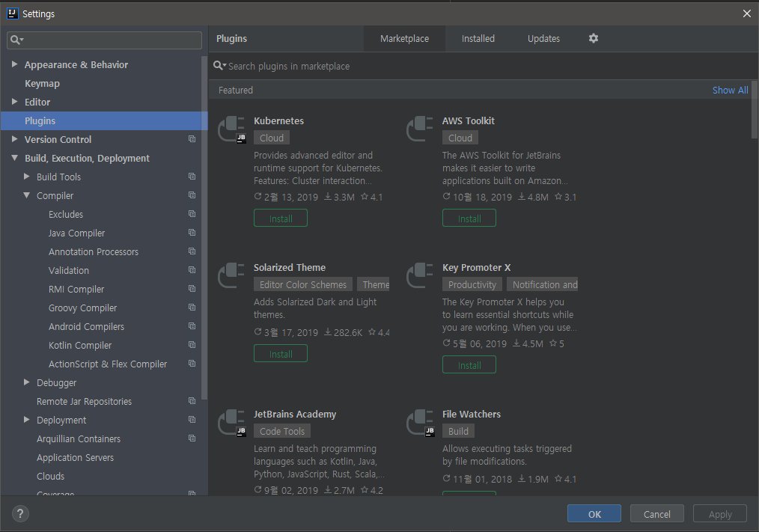Click the help question mark button
The height and width of the screenshot is (532, 759).
point(20,513)
